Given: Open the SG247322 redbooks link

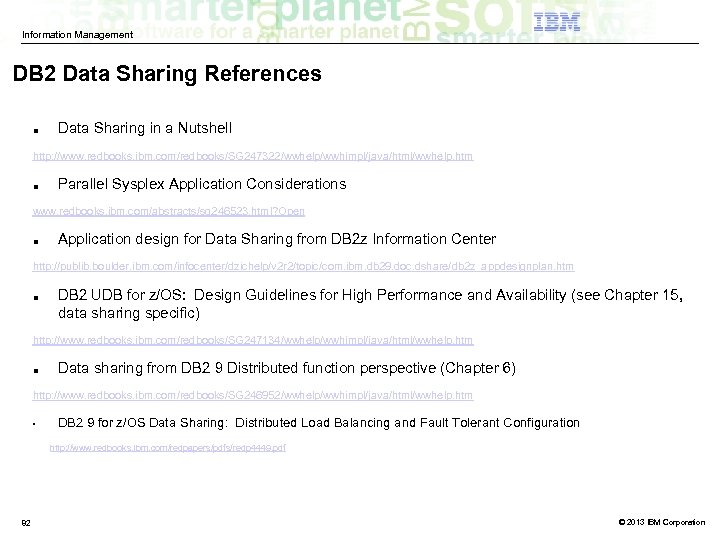Looking at the screenshot, I should tap(253, 156).
